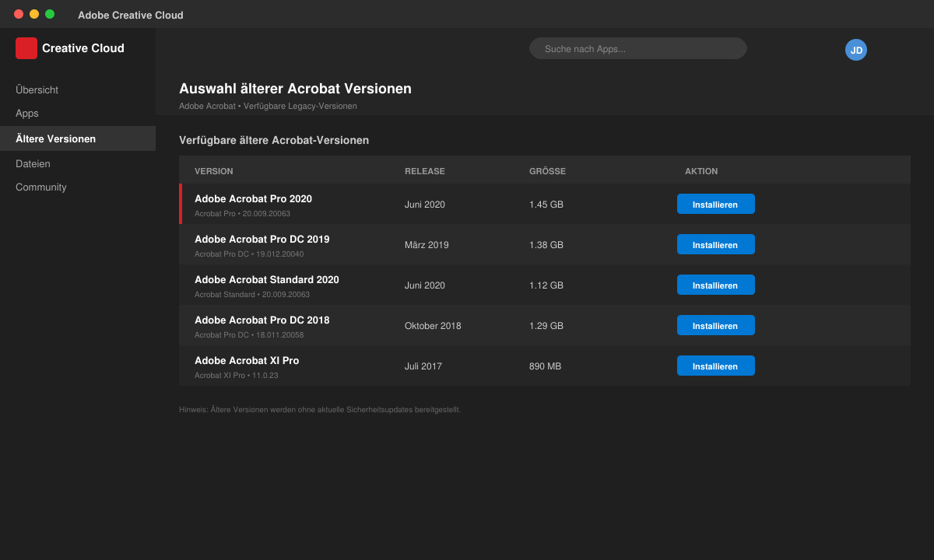Click the AKTION column header

(701, 171)
